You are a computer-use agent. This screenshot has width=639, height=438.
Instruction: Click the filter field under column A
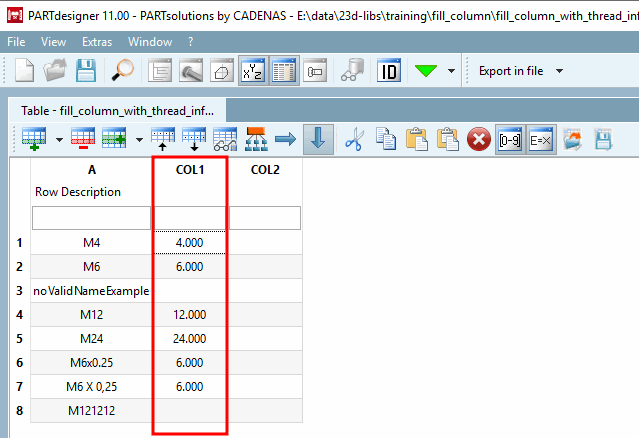coord(92,218)
